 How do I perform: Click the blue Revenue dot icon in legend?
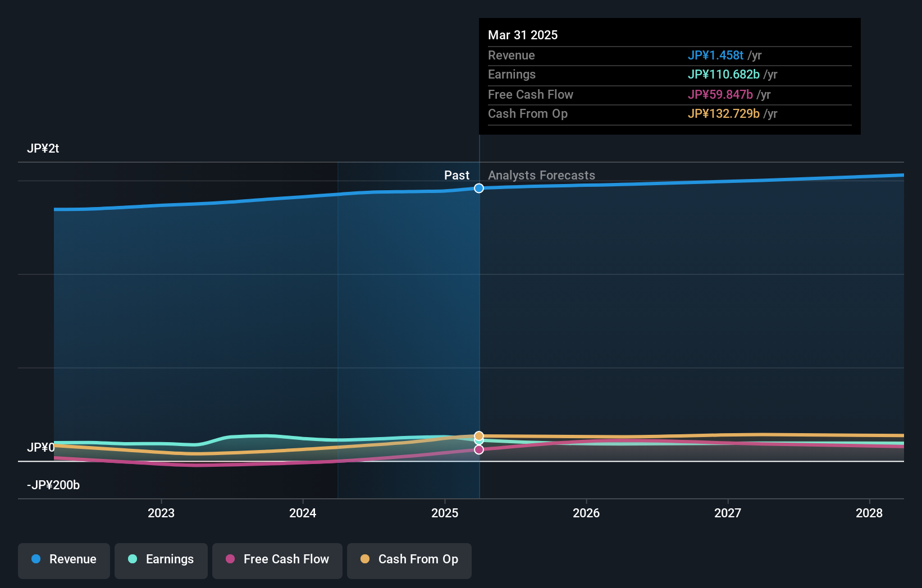click(x=36, y=559)
